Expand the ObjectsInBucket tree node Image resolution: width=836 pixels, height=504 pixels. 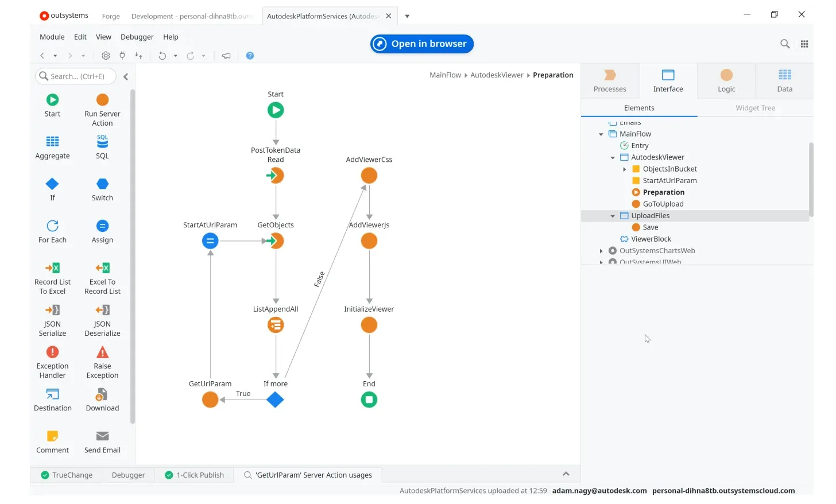625,169
